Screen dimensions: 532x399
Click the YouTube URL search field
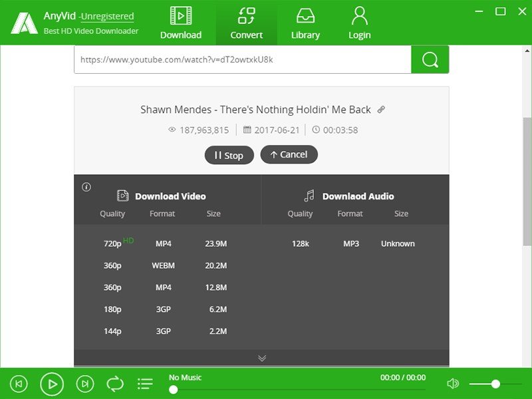click(x=243, y=60)
